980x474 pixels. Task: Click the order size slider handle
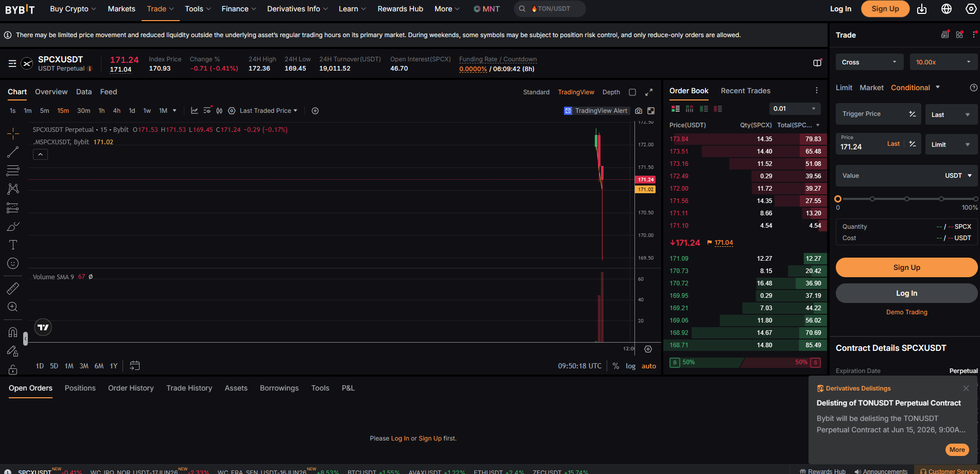(838, 199)
